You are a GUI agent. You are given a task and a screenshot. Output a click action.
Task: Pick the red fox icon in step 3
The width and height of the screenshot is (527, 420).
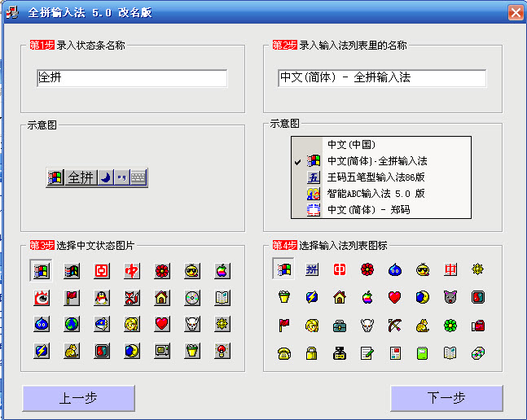tap(132, 298)
